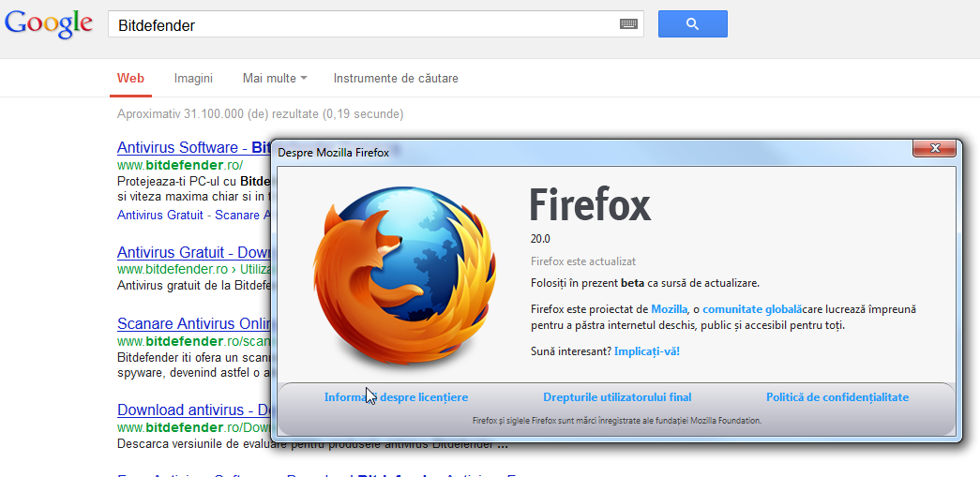This screenshot has height=477, width=980.
Task: Open Politică de confidențialitate link
Action: point(837,397)
